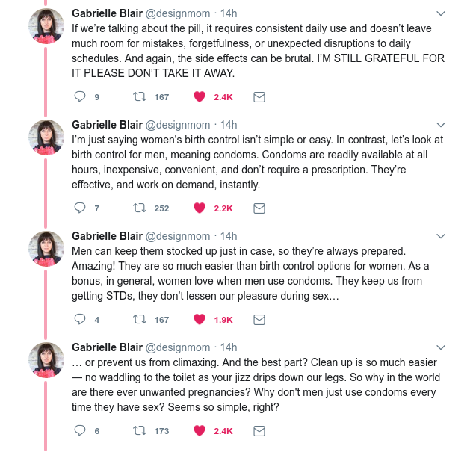The width and height of the screenshot is (476, 452).
Task: Click the avatar on the 'or prevent us from climaxing' tweet
Action: coord(46,360)
